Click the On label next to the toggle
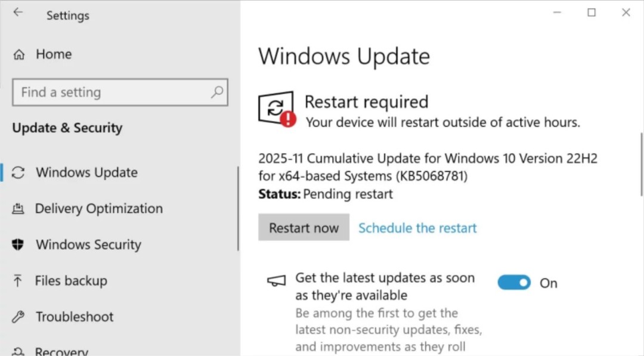This screenshot has width=644, height=356. coord(549,283)
